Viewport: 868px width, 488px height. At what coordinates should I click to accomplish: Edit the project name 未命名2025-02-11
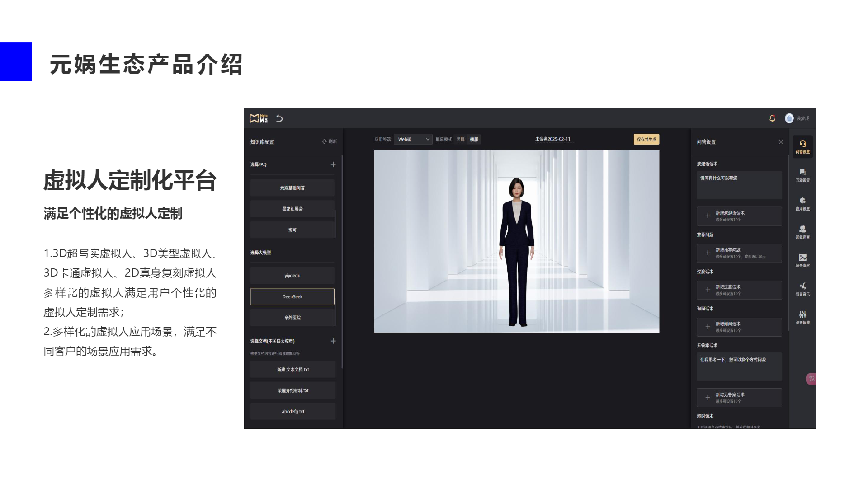[554, 139]
